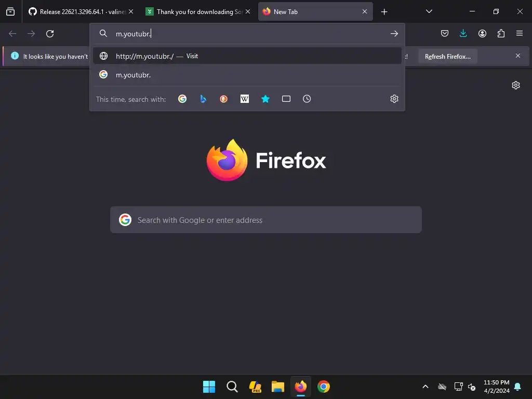Search this time with Bing
The height and width of the screenshot is (399, 532).
pyautogui.click(x=203, y=99)
